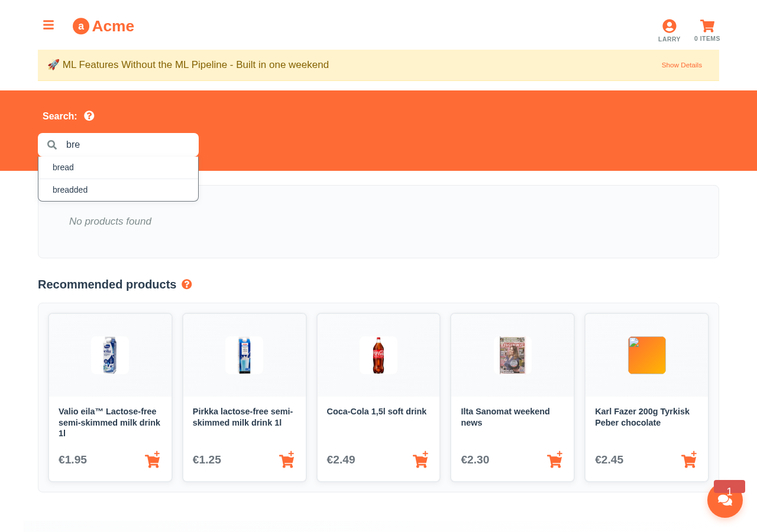The width and height of the screenshot is (757, 532).
Task: Click the Recommended products help icon
Action: 187,284
